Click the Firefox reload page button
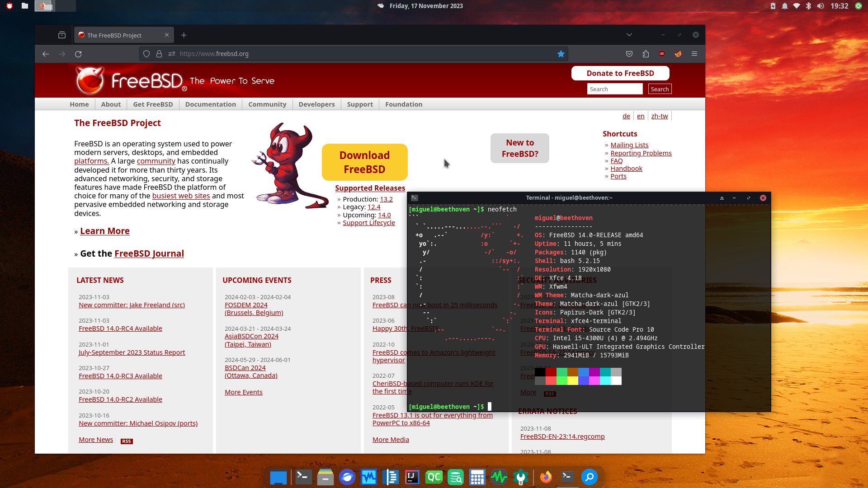Image resolution: width=868 pixels, height=488 pixels. 78,54
